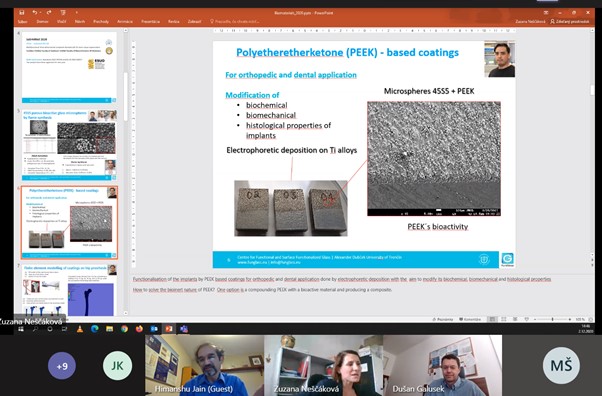Click the 'biochemical' bullet on the slide
Screen dimensions: 602x396
266,105
